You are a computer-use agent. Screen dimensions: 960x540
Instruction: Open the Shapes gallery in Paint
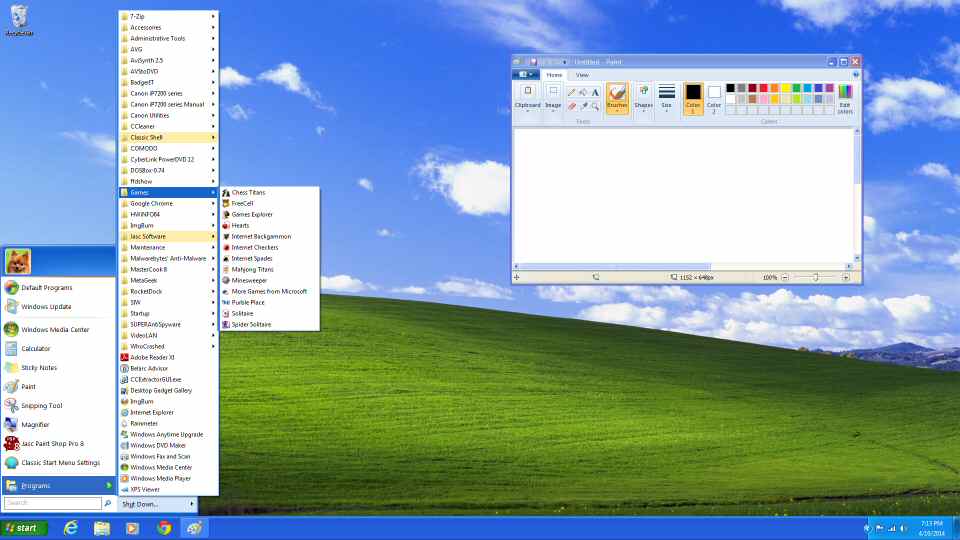coord(643,98)
